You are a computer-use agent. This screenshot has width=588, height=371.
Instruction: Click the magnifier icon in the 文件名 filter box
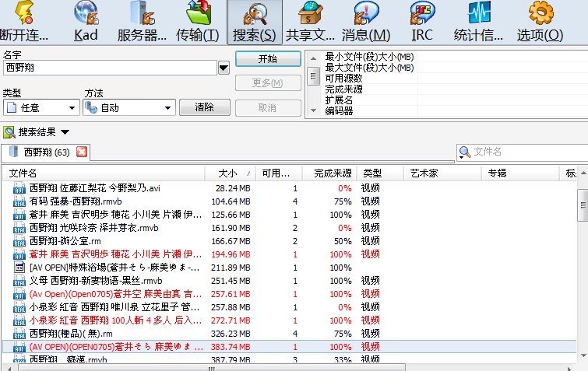click(465, 152)
